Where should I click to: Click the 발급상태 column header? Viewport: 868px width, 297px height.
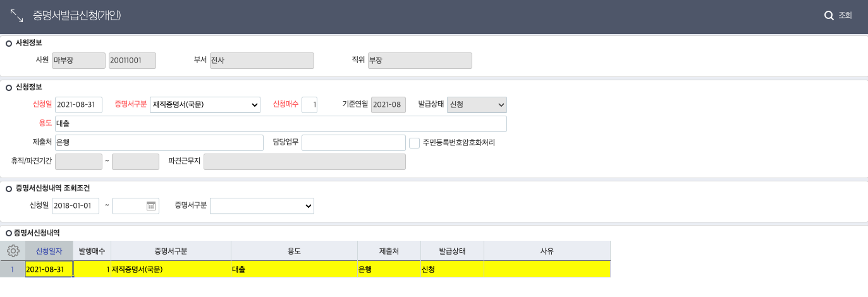(x=452, y=251)
